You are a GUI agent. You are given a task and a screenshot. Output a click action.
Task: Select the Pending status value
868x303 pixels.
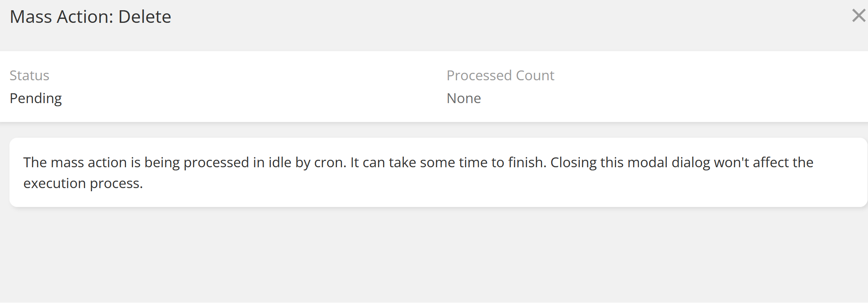(x=35, y=98)
